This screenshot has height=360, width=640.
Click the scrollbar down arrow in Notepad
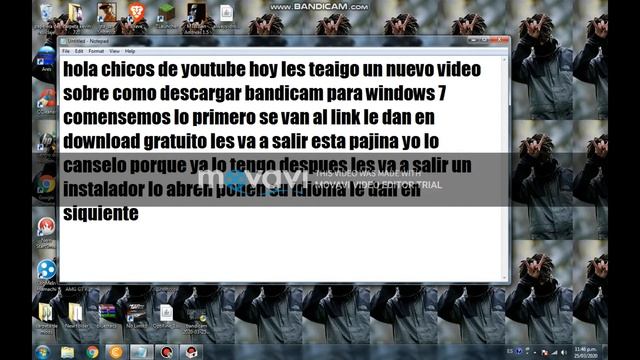pyautogui.click(x=505, y=278)
